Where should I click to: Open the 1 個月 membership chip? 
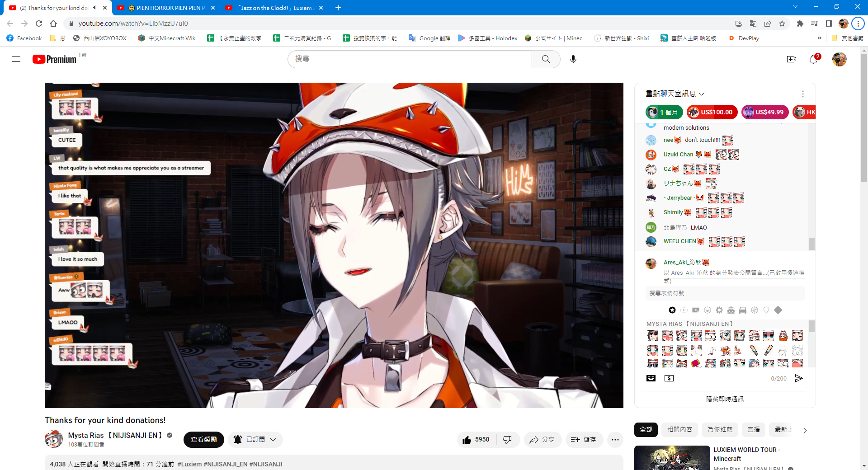(664, 112)
